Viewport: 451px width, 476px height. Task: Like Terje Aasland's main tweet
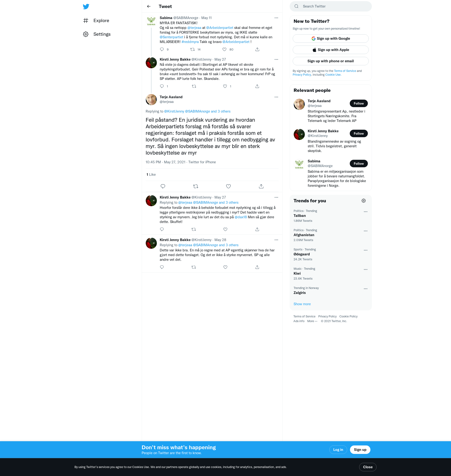click(x=228, y=186)
